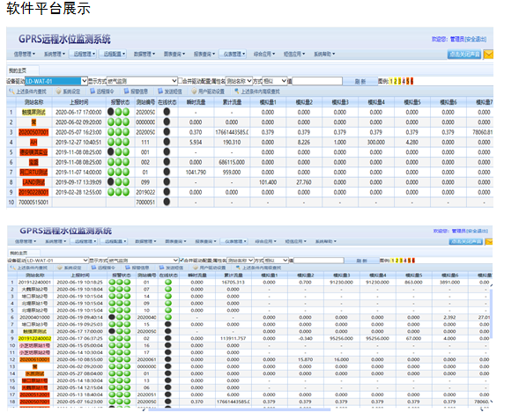Click green online-status dot for lower row 201912240001
Screen dimensions: 519x420
168,282
